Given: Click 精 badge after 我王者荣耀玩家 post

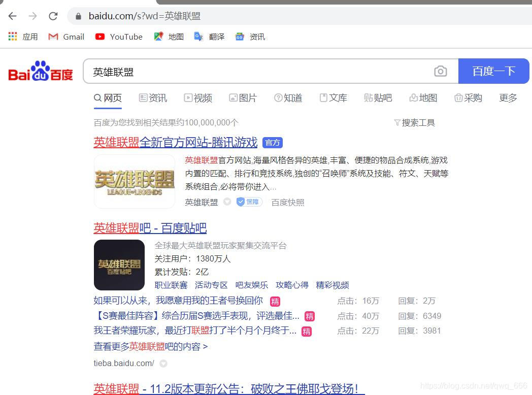Looking at the screenshot, I should 307,332.
